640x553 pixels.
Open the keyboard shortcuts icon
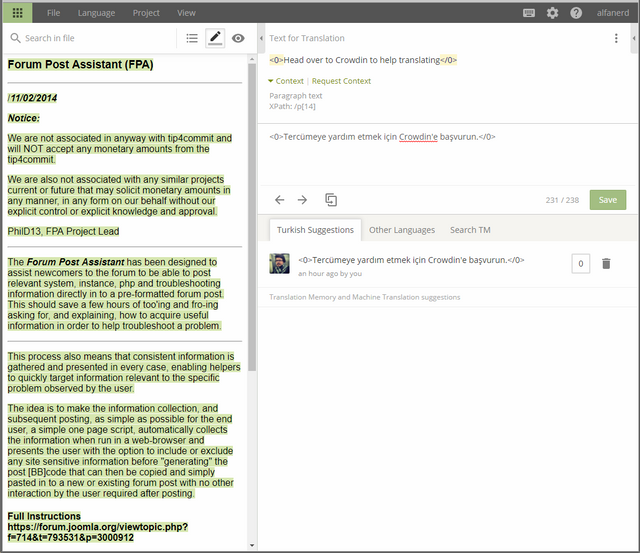(x=529, y=13)
